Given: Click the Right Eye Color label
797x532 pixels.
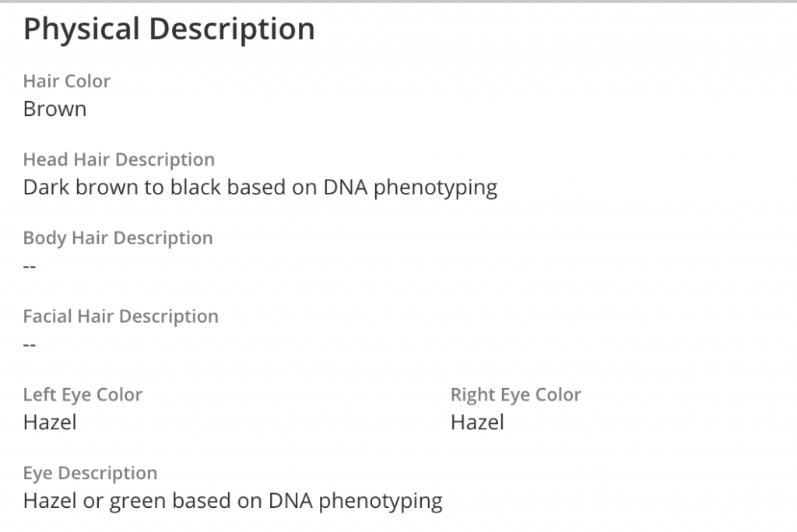Looking at the screenshot, I should tap(515, 395).
